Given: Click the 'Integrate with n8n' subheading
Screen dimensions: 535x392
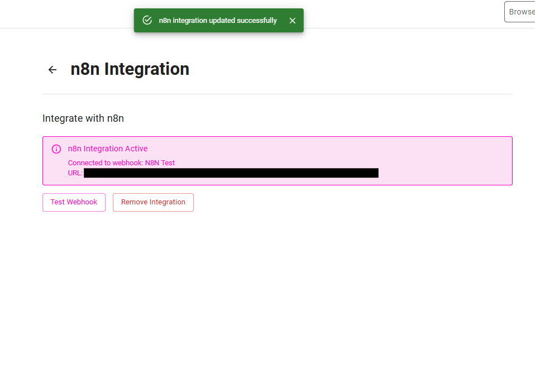Looking at the screenshot, I should coord(83,118).
